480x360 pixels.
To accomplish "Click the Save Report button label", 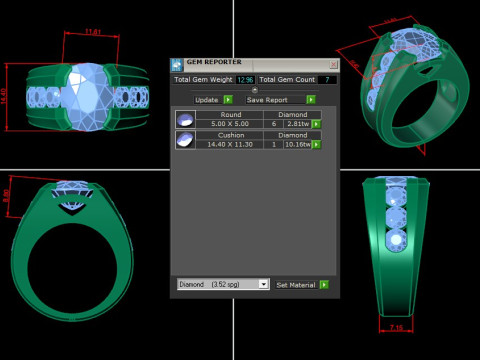I will pos(267,100).
